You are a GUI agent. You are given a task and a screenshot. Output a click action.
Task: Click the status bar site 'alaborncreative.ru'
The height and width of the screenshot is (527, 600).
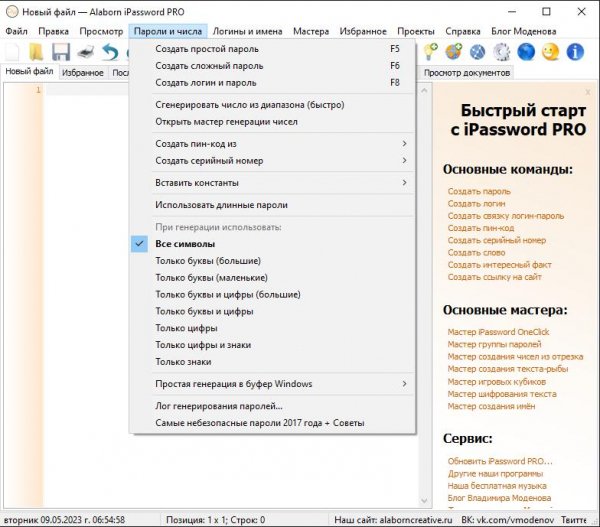click(416, 520)
